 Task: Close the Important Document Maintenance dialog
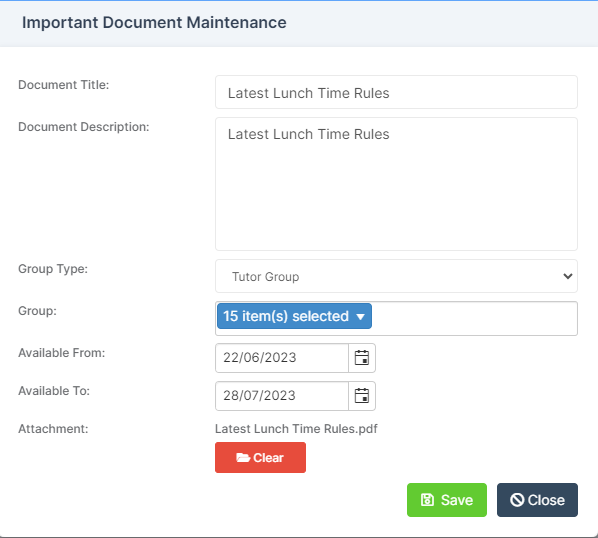click(537, 500)
